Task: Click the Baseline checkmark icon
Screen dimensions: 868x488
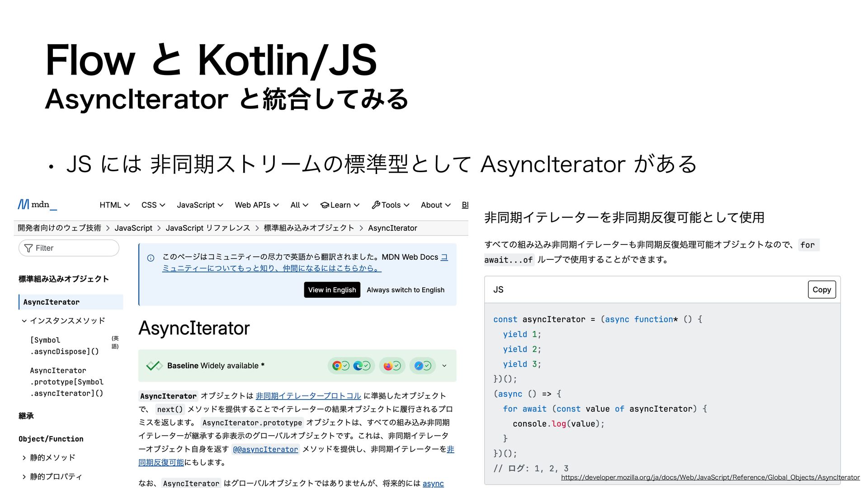Action: pos(154,366)
